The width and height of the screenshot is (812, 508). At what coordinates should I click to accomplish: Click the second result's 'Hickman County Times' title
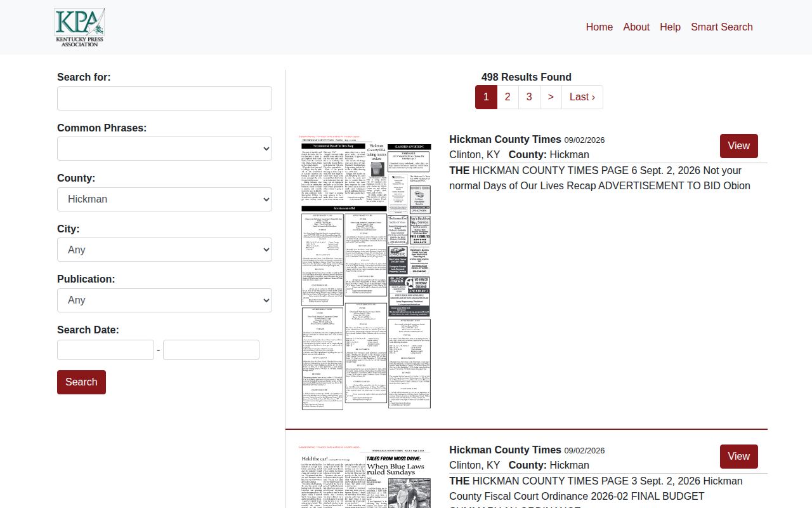coord(505,450)
